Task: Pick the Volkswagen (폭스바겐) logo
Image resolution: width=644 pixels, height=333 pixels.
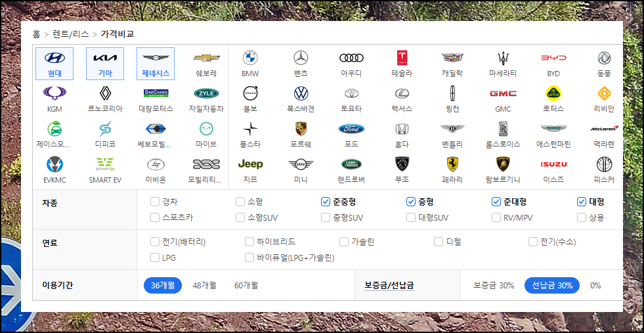Action: pos(301,93)
